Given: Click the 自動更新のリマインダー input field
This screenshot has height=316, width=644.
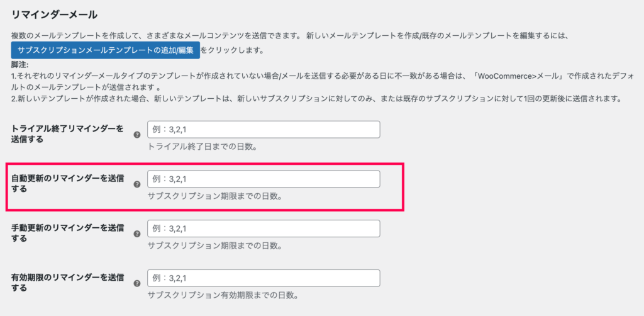Looking at the screenshot, I should 264,179.
